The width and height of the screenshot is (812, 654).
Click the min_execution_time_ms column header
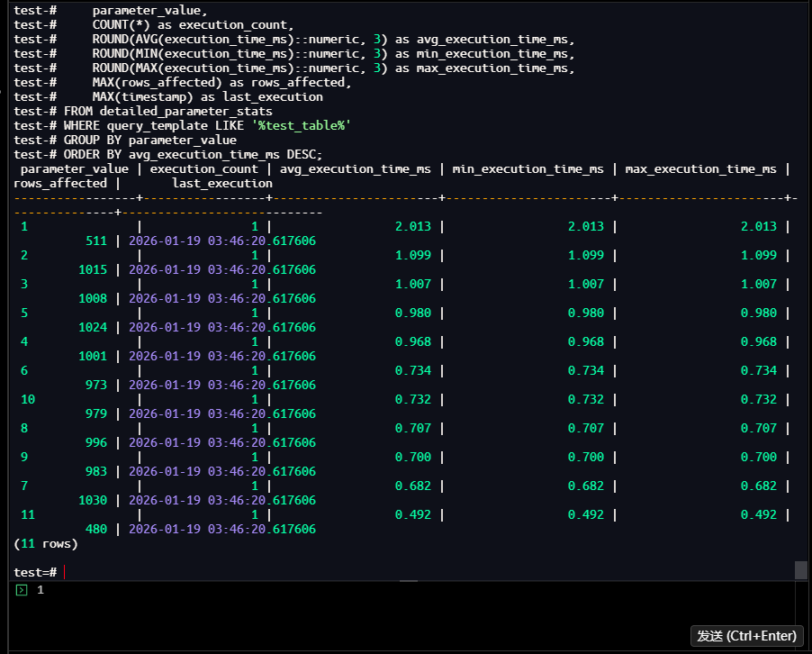click(x=528, y=169)
